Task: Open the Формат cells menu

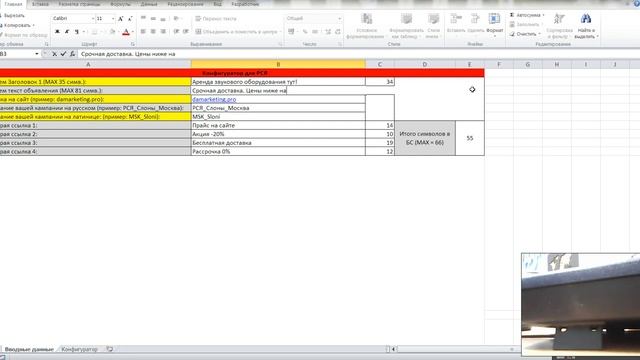Action: pos(494,25)
